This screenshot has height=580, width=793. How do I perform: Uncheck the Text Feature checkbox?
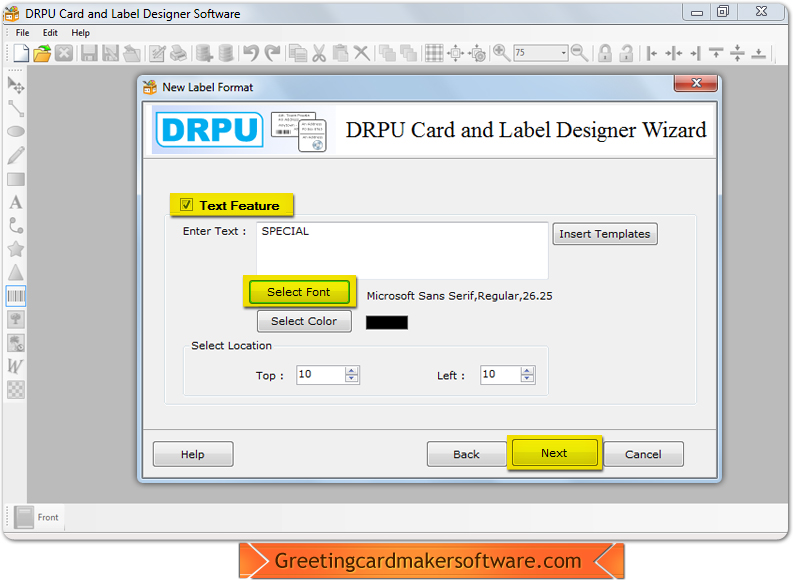186,204
